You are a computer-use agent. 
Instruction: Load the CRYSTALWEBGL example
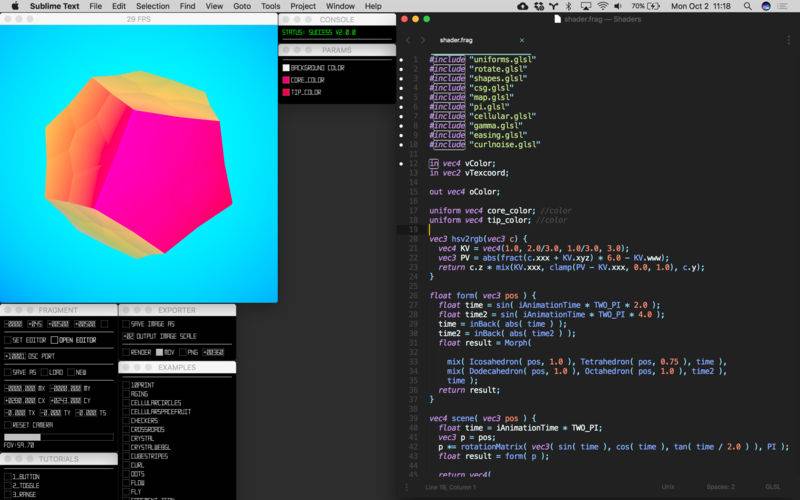click(x=147, y=447)
